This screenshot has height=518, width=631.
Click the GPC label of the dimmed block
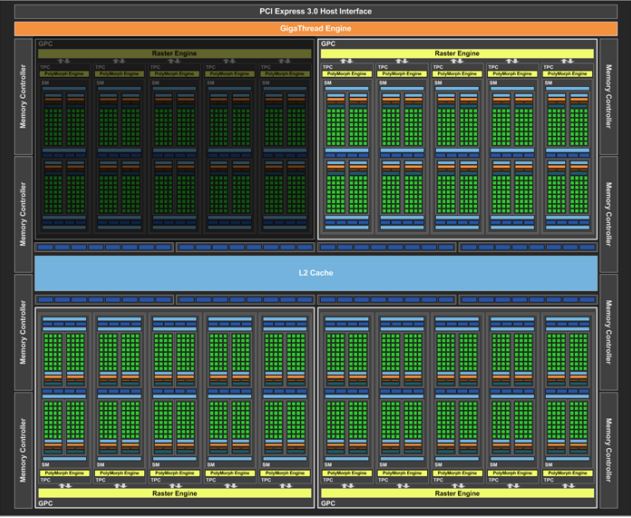click(45, 44)
